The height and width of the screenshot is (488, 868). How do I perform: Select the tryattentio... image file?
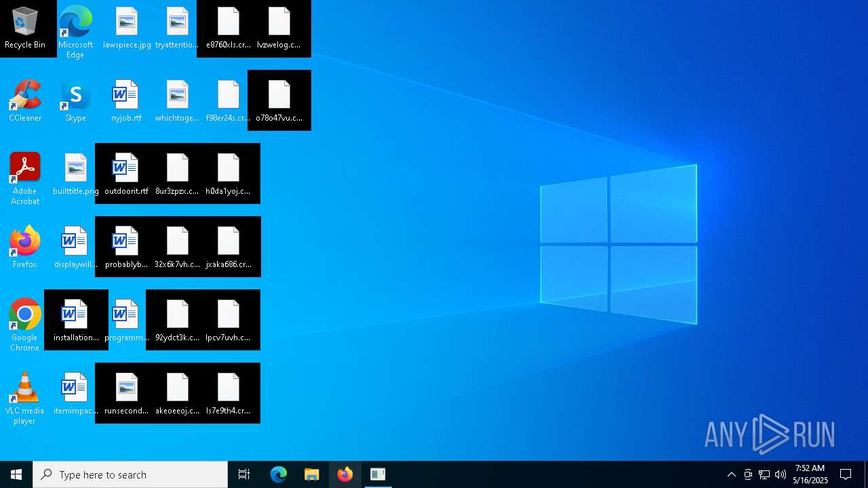[177, 28]
